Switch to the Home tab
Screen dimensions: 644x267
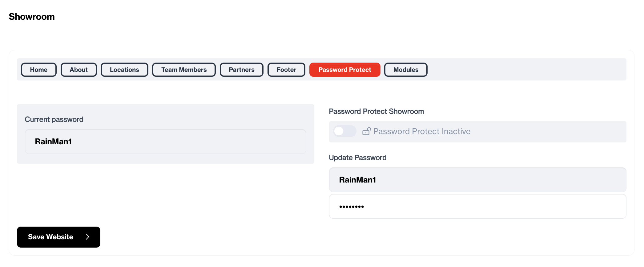(x=38, y=70)
